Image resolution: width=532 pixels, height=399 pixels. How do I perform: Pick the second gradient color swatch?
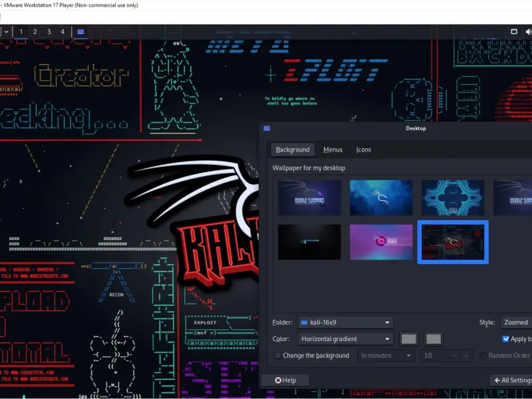pos(434,339)
